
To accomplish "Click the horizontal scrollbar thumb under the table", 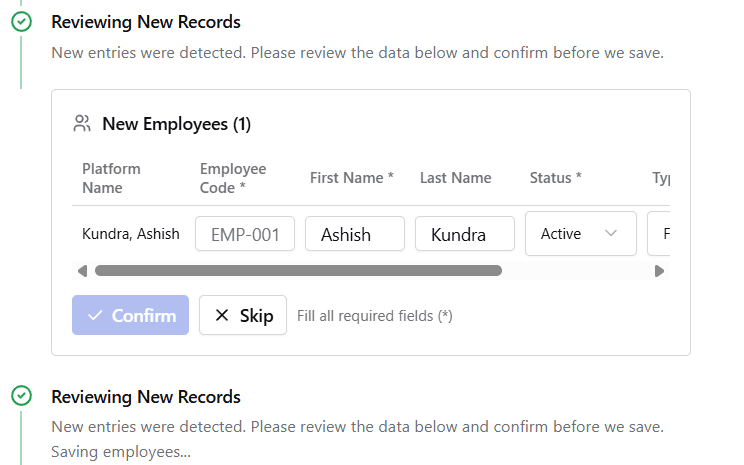I will coord(298,270).
